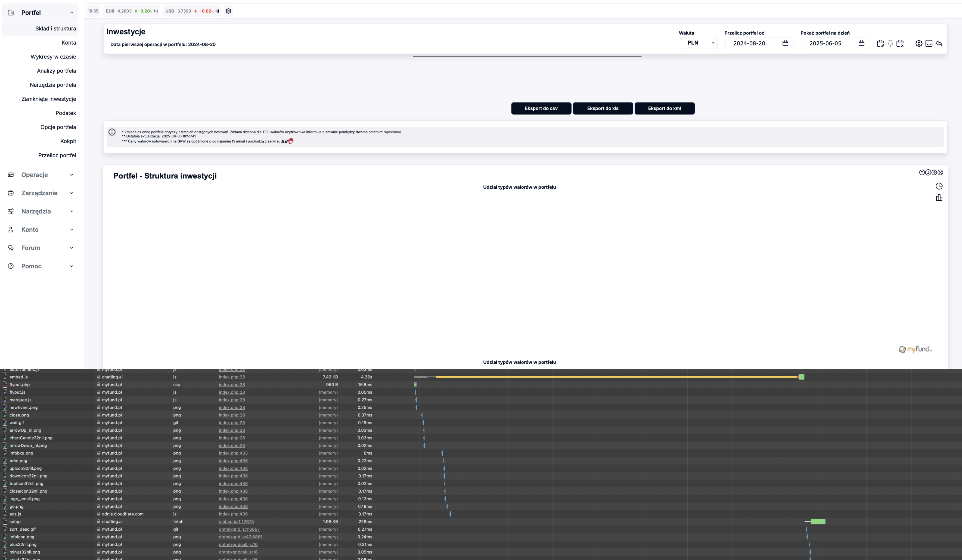Click the reply arrow icon in header

click(939, 43)
